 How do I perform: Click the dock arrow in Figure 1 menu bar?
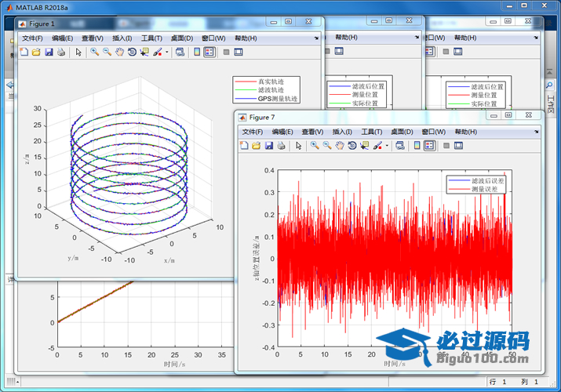click(316, 38)
